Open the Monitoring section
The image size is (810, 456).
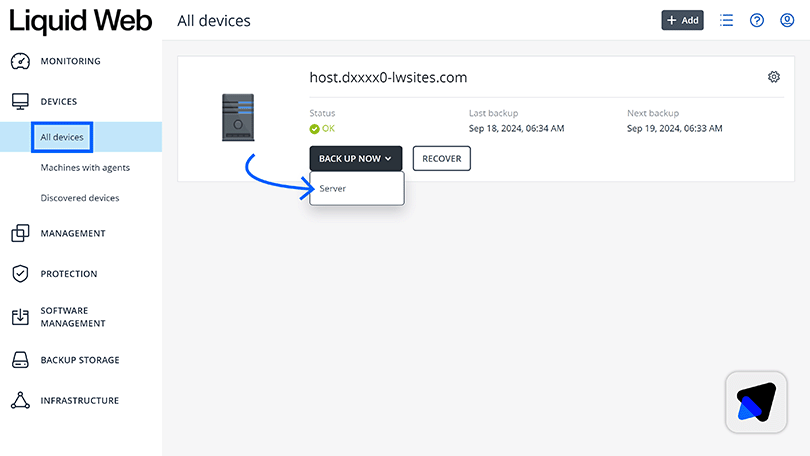coord(71,61)
